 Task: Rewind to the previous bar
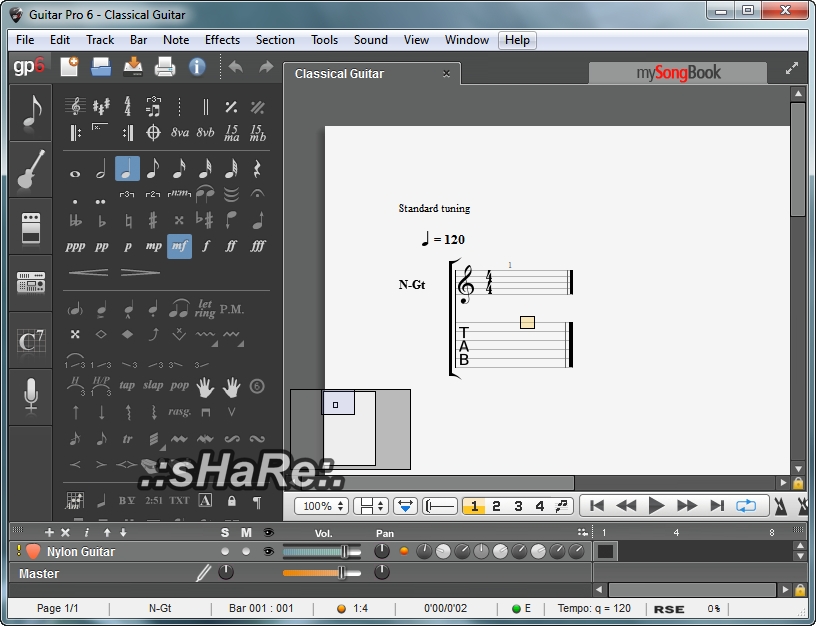pos(626,505)
